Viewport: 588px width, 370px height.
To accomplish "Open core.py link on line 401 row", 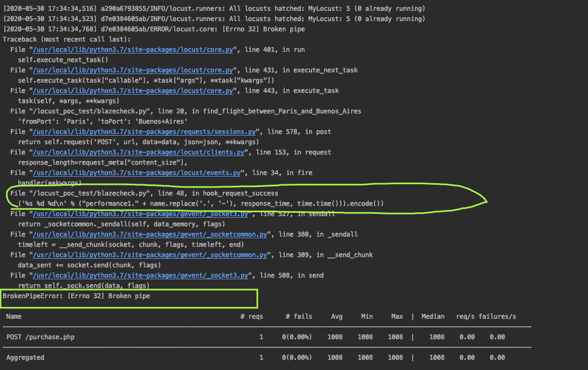I will click(x=133, y=50).
